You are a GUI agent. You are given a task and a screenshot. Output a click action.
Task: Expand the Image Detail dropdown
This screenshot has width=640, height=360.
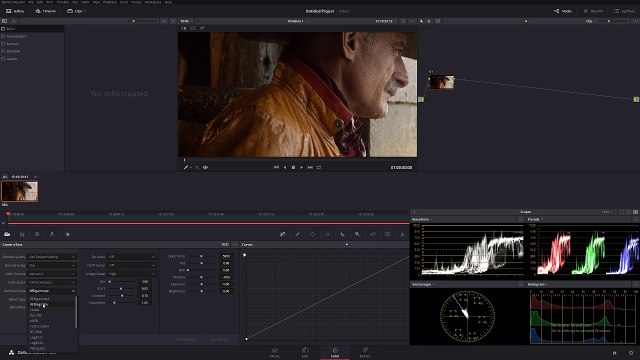(x=132, y=274)
